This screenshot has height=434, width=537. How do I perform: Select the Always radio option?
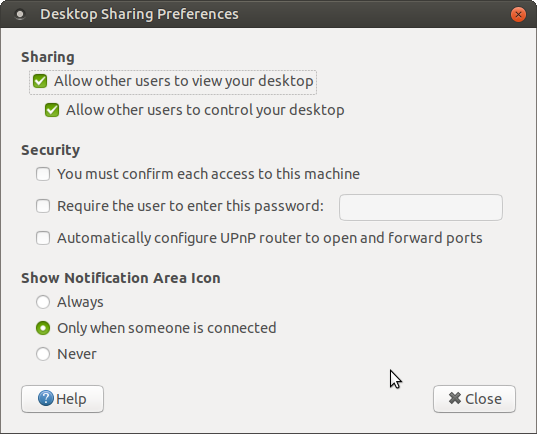pyautogui.click(x=43, y=302)
